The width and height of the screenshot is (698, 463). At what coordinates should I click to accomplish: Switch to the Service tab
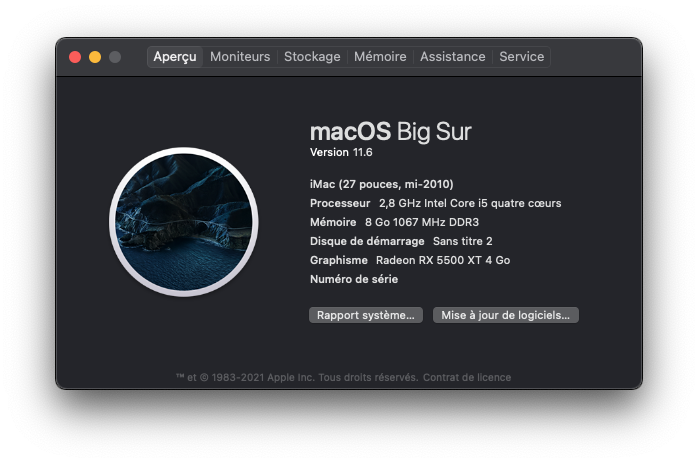pos(521,57)
